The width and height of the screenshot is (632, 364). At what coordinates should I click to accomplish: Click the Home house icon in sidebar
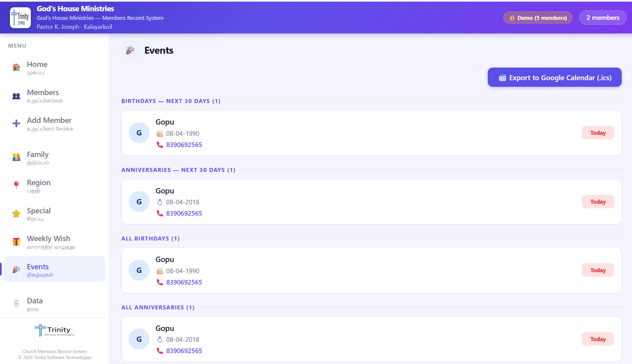16,67
